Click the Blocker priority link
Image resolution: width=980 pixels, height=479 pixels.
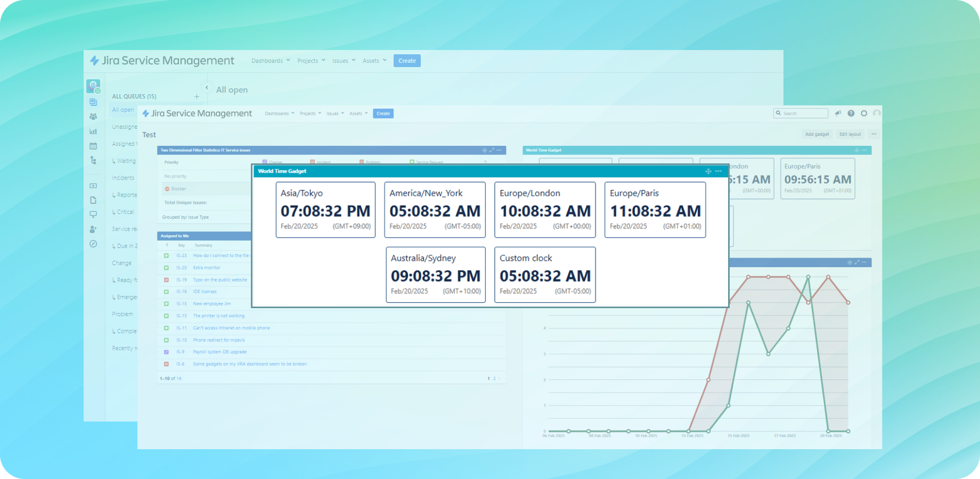(178, 189)
